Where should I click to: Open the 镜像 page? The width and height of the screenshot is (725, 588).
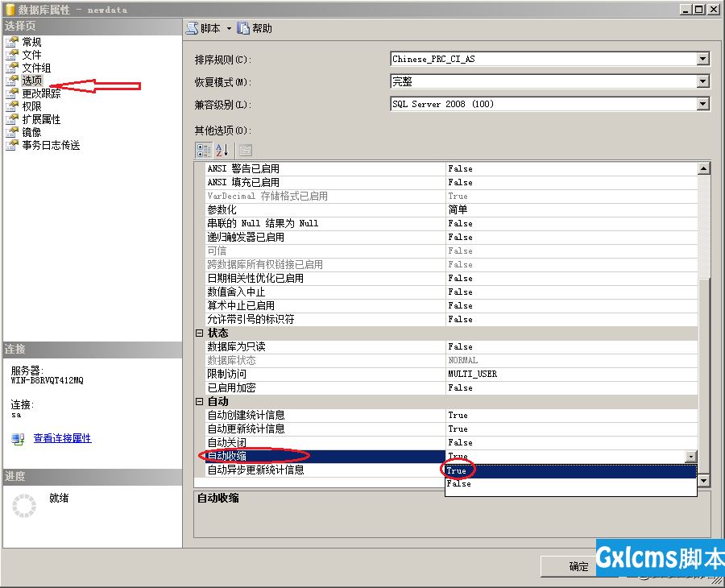coord(31,133)
